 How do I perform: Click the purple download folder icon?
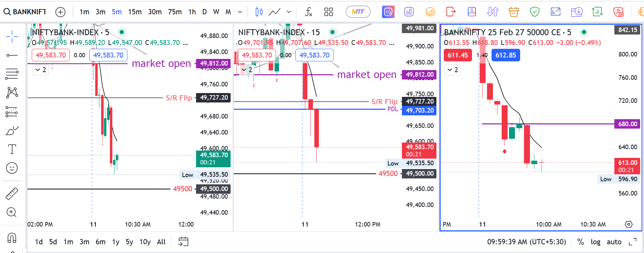pos(577,12)
